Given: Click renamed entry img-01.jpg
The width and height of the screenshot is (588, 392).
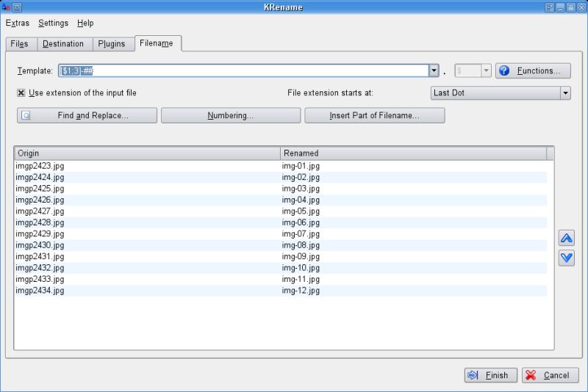Looking at the screenshot, I should tap(301, 166).
